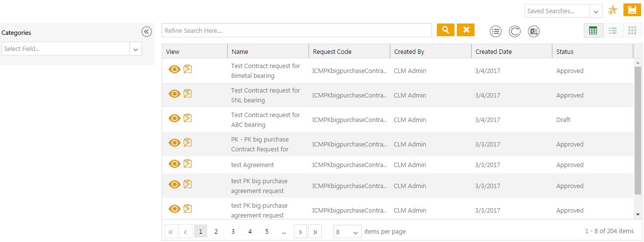Screen dimensions: 644x242
Task: Expand the Categories Select Field dropdown
Action: 136,48
